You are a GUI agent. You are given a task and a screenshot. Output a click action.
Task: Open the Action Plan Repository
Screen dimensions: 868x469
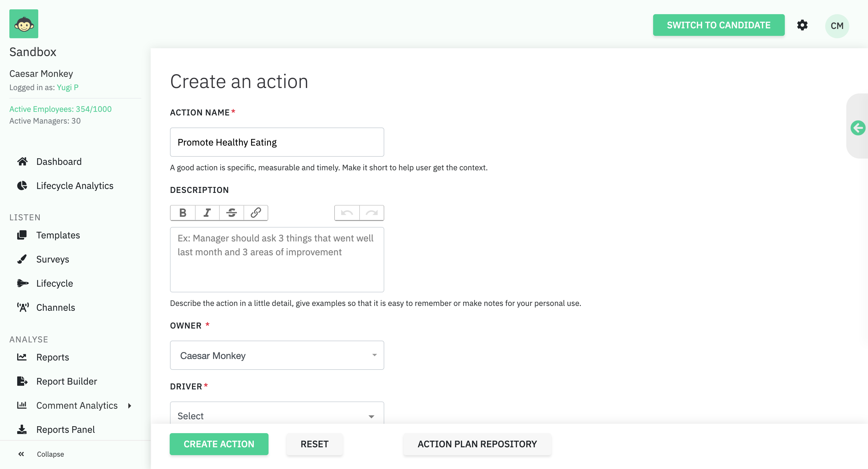pyautogui.click(x=477, y=444)
